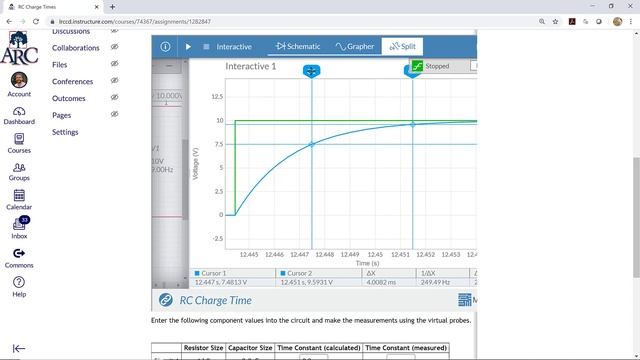Screen dimensions: 640x360
Task: Select the Cursor 1 handle on the graph
Action: click(x=311, y=71)
